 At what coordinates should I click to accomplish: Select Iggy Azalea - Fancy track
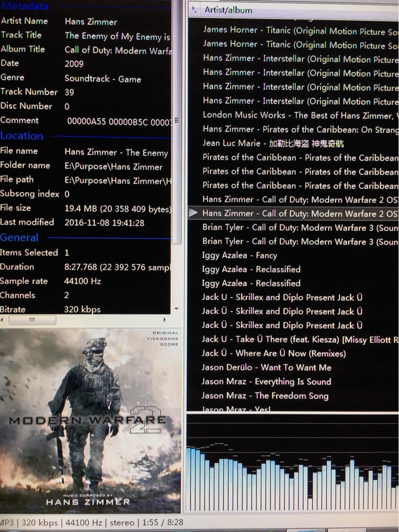[293, 255]
